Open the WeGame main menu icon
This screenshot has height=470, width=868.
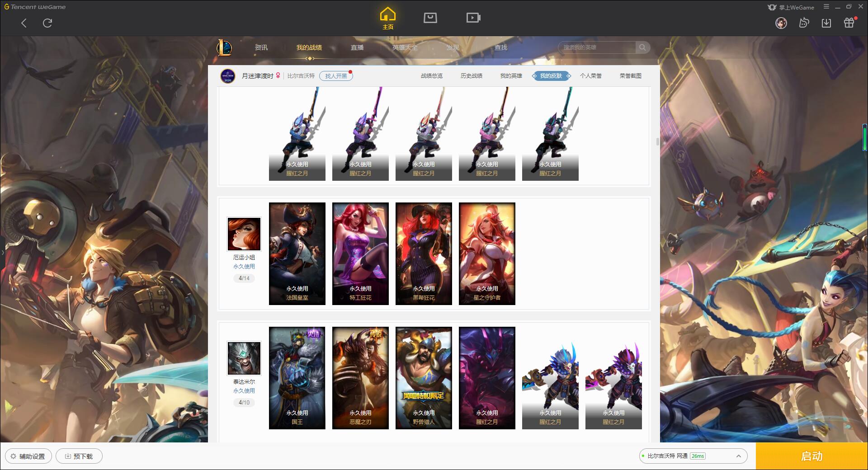click(x=826, y=7)
